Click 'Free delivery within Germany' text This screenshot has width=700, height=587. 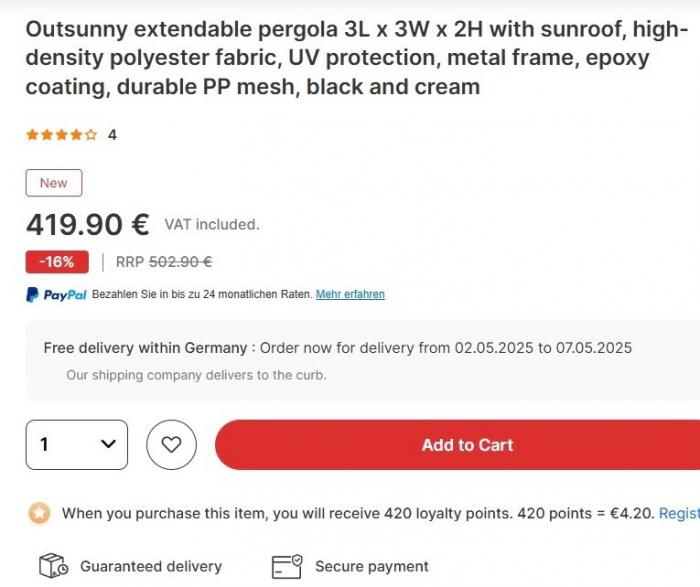[x=145, y=348]
